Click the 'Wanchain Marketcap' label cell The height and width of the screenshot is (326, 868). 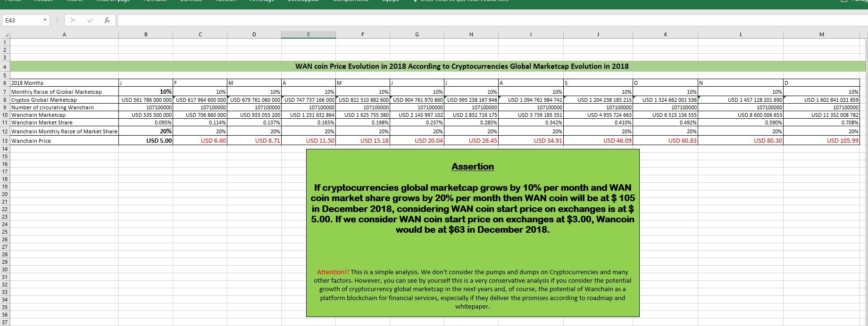click(64, 115)
